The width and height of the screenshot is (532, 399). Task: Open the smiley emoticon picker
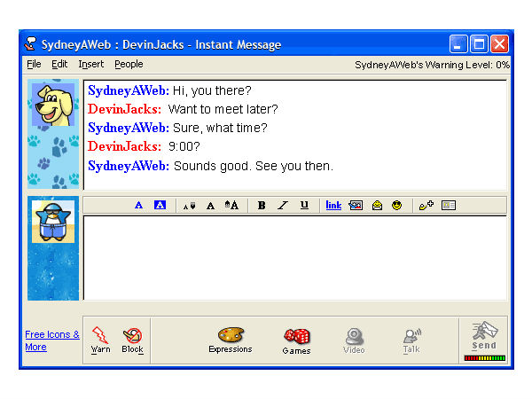tap(396, 205)
